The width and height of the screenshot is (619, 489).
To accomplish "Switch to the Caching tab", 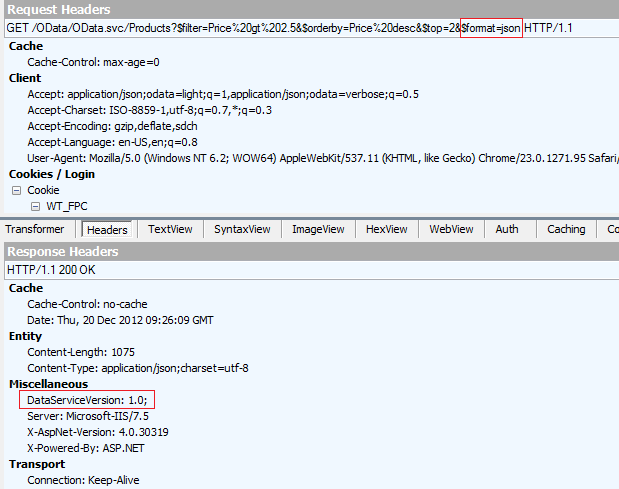I will click(x=566, y=229).
